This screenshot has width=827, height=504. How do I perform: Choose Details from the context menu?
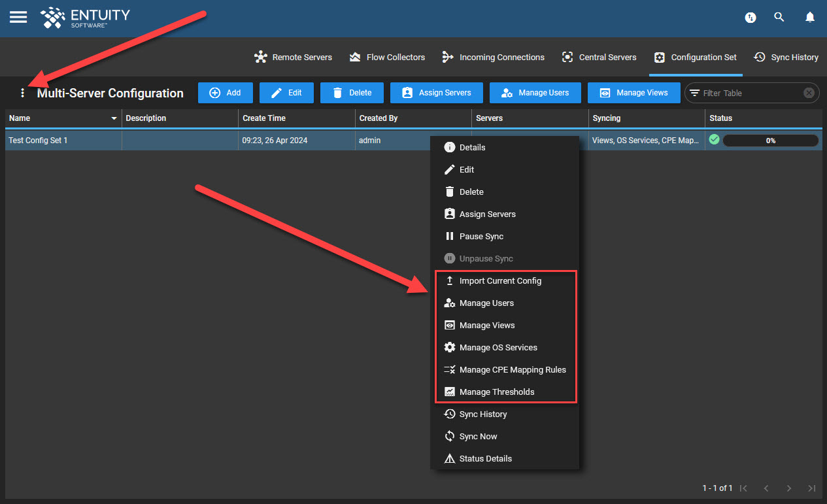point(505,147)
